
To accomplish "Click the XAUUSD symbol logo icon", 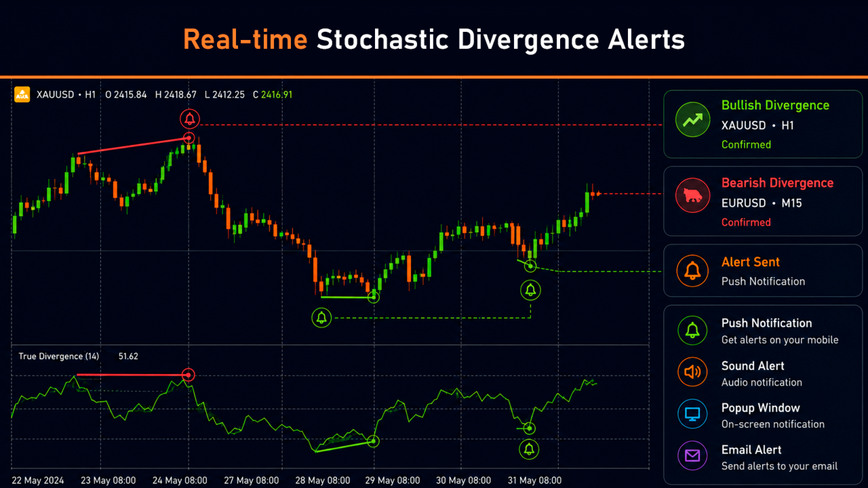I will [22, 94].
